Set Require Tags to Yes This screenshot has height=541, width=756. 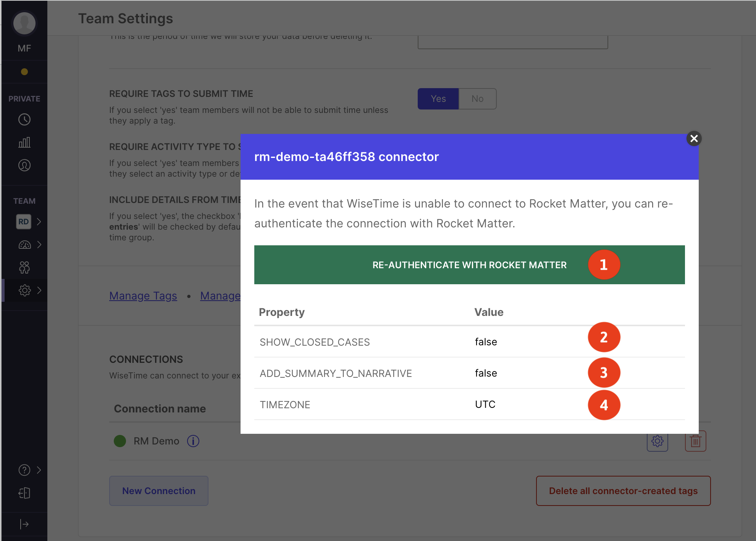click(438, 99)
